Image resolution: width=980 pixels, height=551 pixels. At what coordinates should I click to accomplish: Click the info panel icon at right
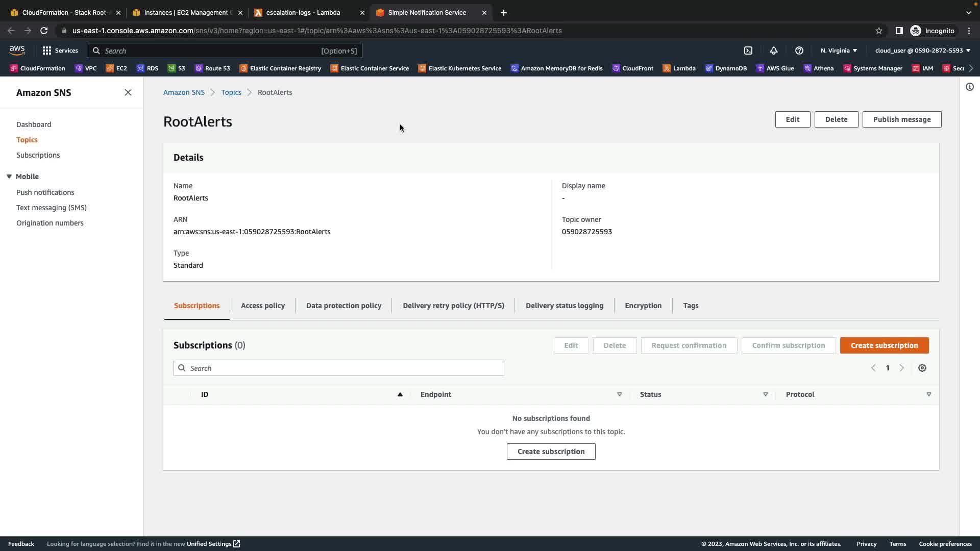[x=970, y=87]
